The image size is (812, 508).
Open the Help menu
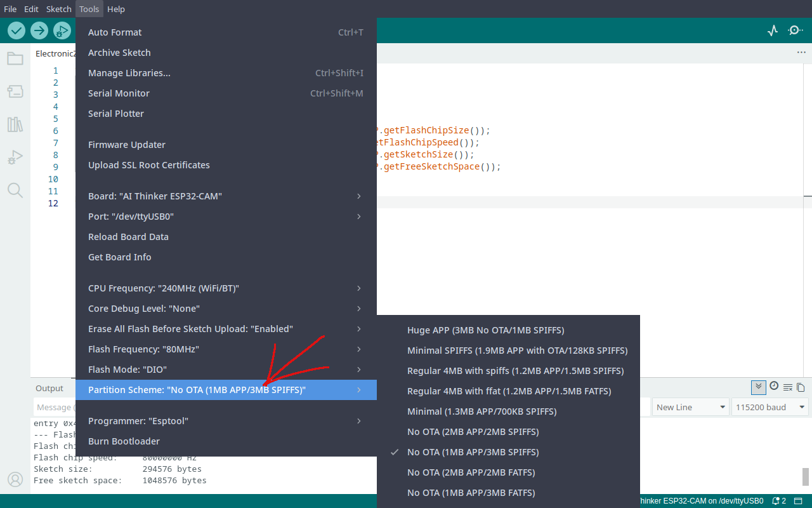pyautogui.click(x=116, y=9)
